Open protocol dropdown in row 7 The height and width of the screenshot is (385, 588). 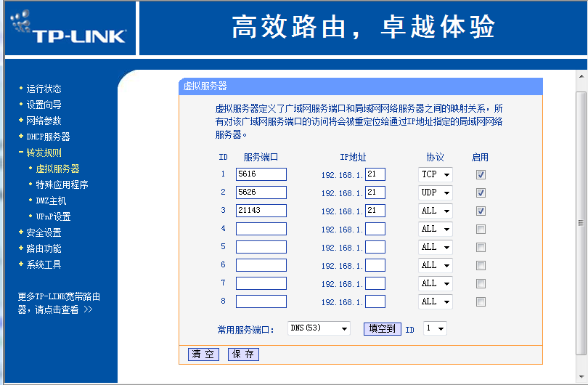pos(436,284)
